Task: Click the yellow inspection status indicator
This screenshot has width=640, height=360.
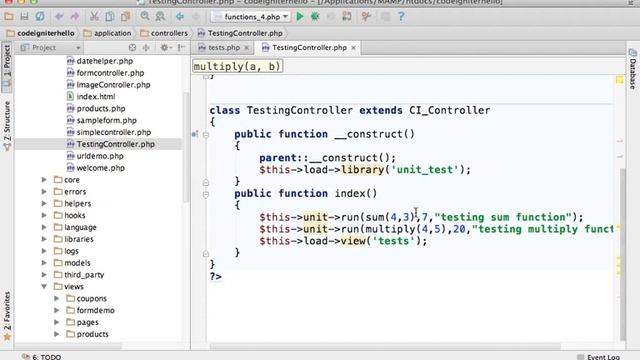Action: point(620,80)
